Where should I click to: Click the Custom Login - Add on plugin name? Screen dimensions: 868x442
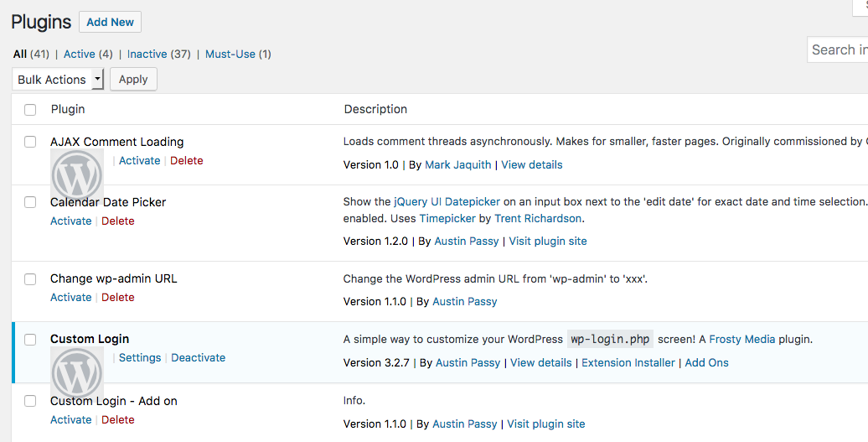tap(113, 401)
